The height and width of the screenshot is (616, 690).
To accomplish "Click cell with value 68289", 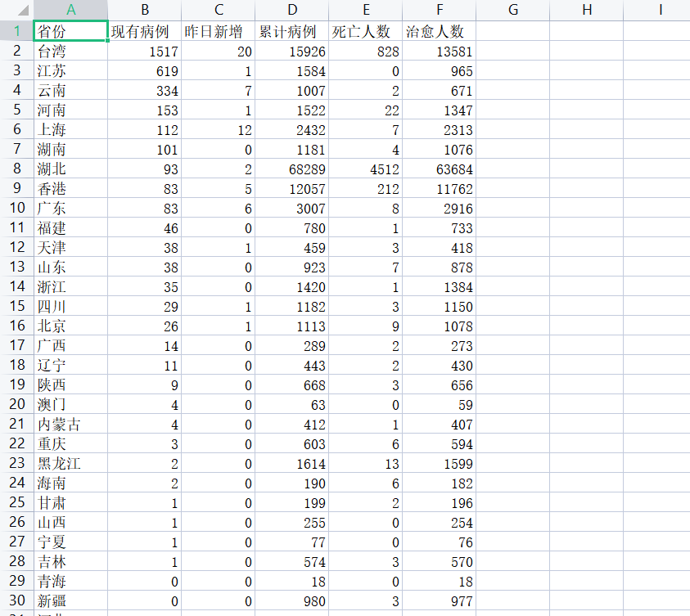I will pos(292,169).
